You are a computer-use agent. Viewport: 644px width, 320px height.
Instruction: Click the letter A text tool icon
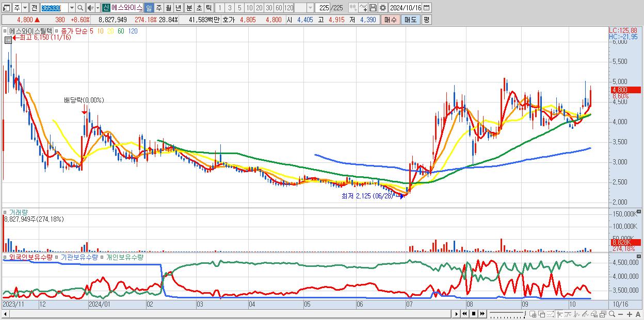(638, 314)
